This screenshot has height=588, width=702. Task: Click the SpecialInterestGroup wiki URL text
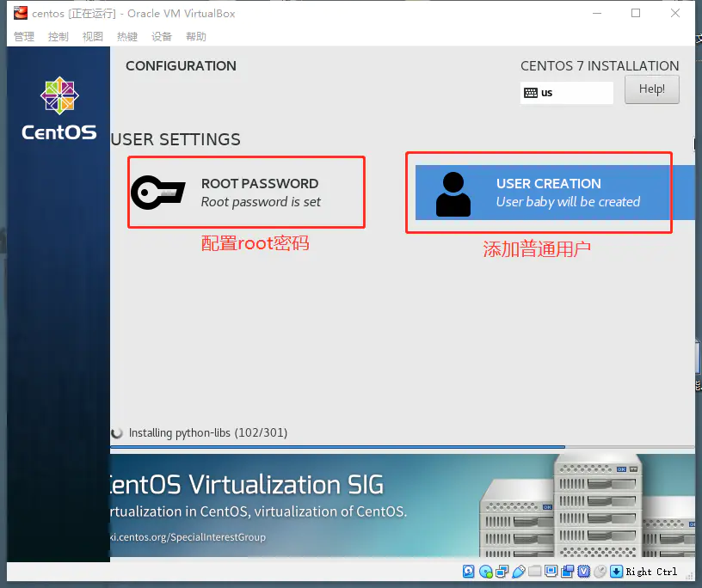click(x=188, y=537)
